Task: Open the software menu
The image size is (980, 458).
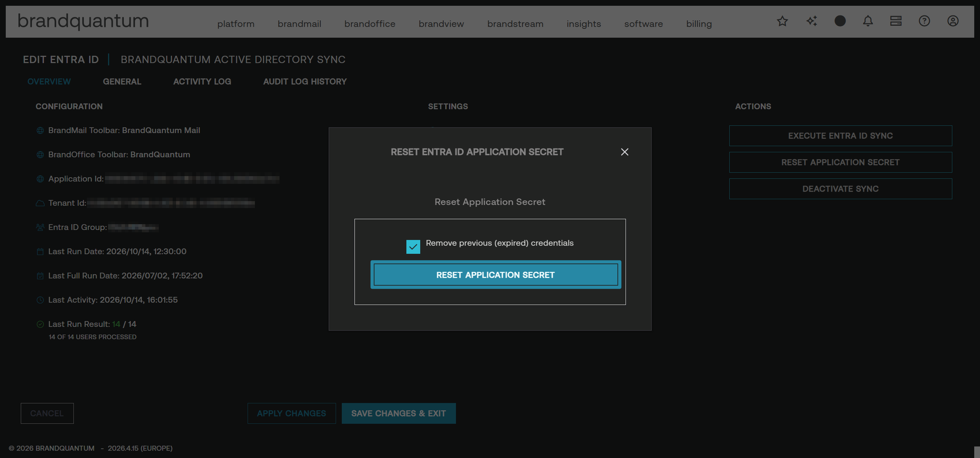Action: 644,24
